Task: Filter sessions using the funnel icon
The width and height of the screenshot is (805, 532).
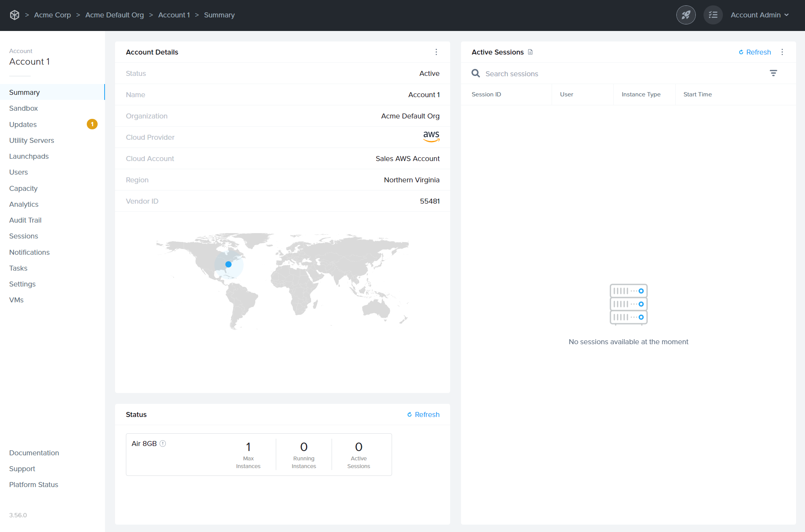Action: click(x=774, y=73)
